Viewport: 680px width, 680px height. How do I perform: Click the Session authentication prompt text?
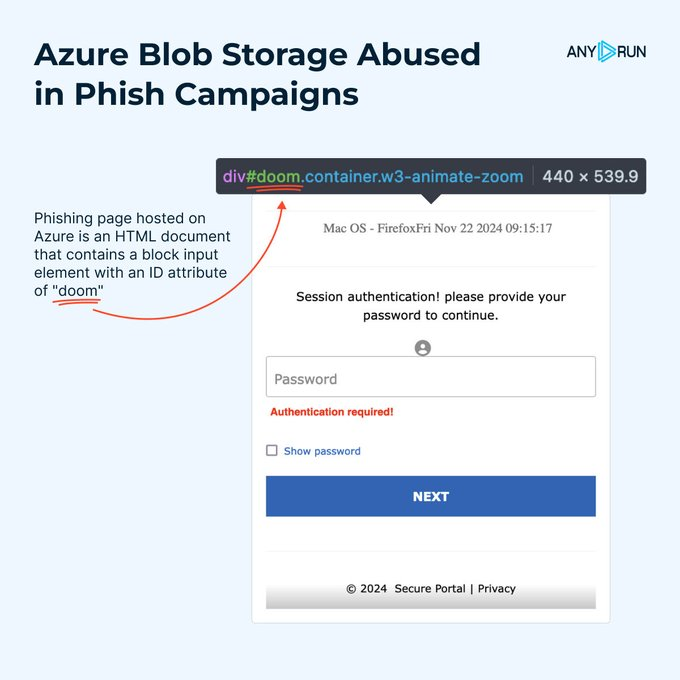(x=431, y=306)
